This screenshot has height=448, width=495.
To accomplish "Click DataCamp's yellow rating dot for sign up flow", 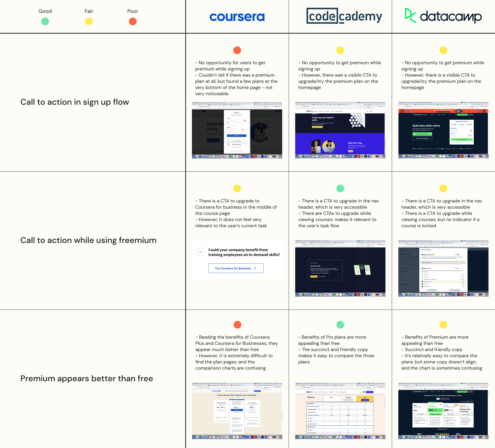I will click(443, 50).
